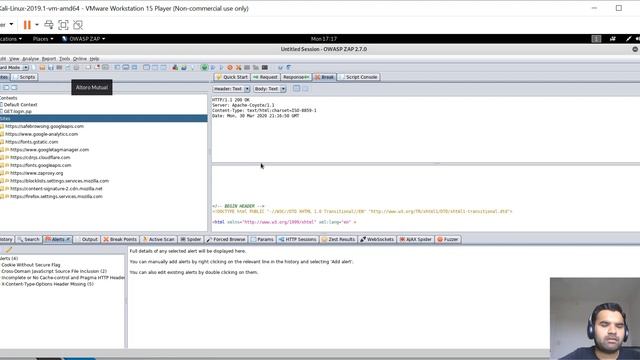This screenshot has height=360, width=640.
Task: Click the VMware pause virtual machine icon
Action: click(27, 25)
